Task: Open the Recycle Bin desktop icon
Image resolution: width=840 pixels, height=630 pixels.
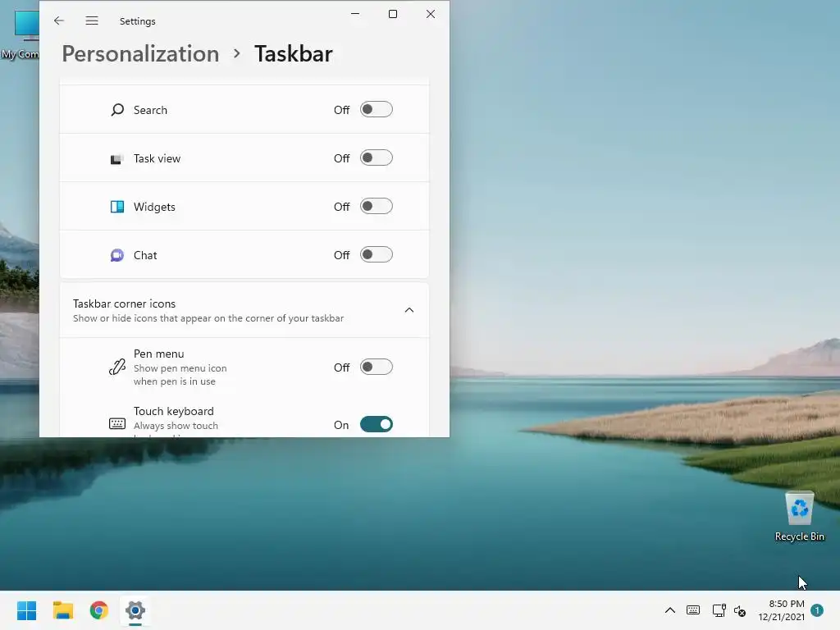Action: pyautogui.click(x=799, y=517)
